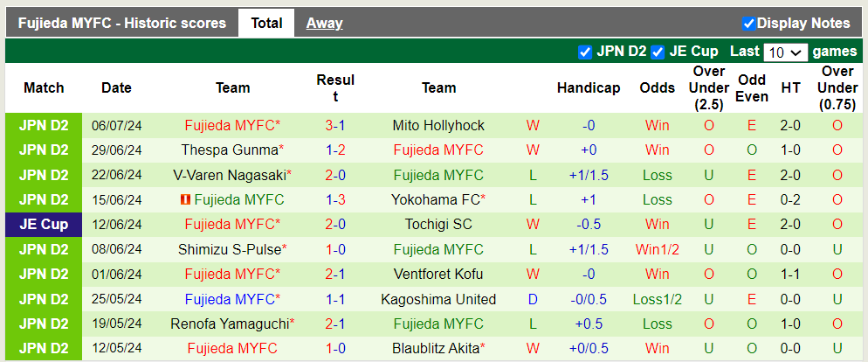Open the Thespa Gunma team page
The image size is (868, 362).
230,150
